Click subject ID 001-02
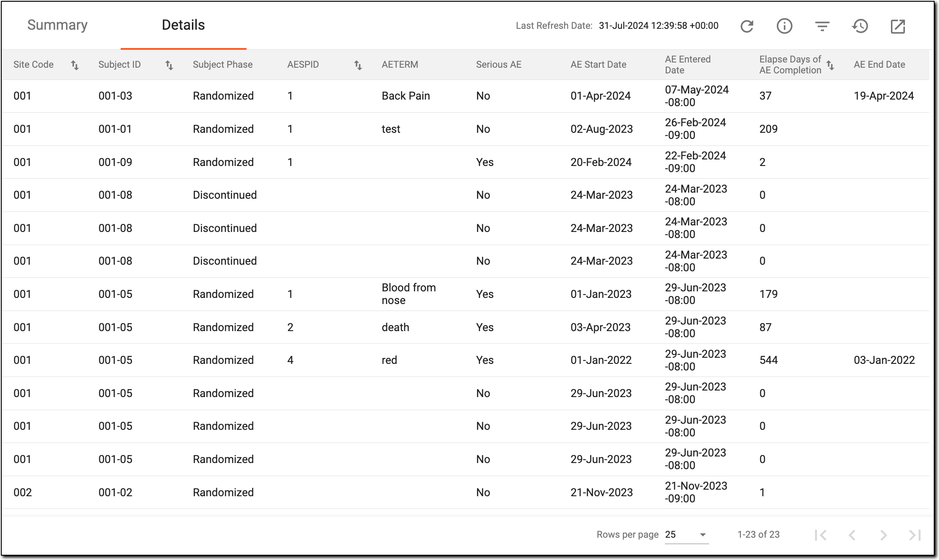Image resolution: width=939 pixels, height=560 pixels. (115, 493)
